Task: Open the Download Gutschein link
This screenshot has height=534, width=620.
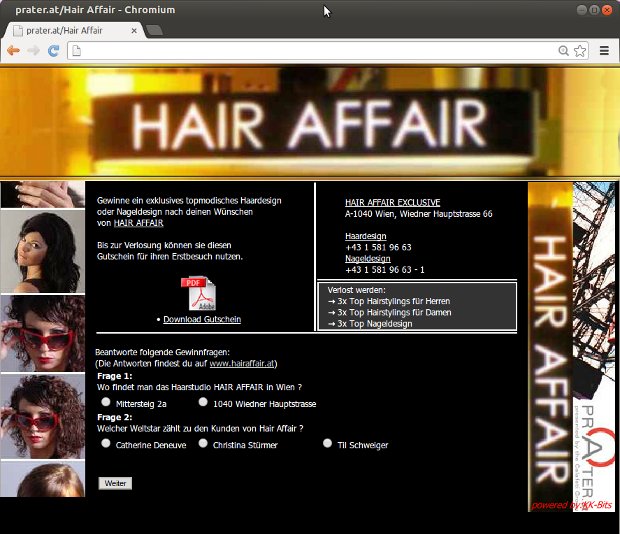Action: click(202, 319)
